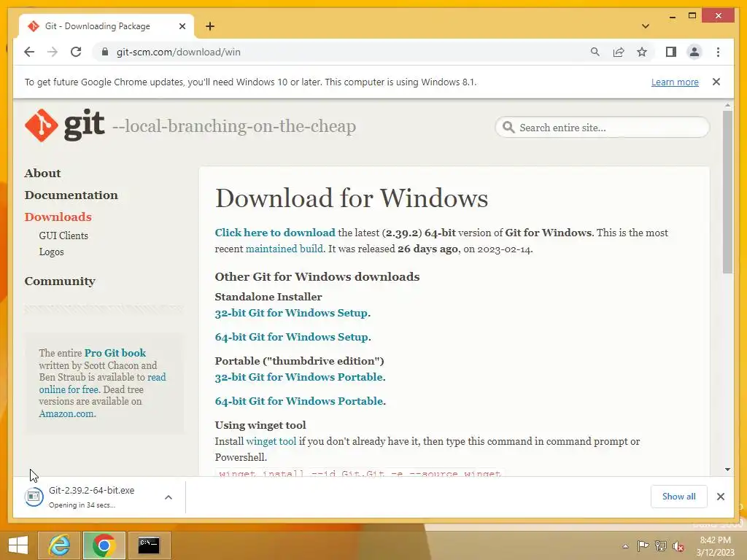Screen dimensions: 747x560
Task: Open the Chrome profile avatar menu
Action: coord(694,52)
